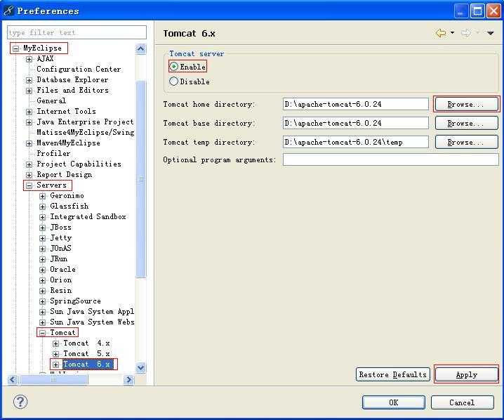Image resolution: width=504 pixels, height=420 pixels.
Task: Browse for Tomcat temp directory
Action: (x=466, y=142)
